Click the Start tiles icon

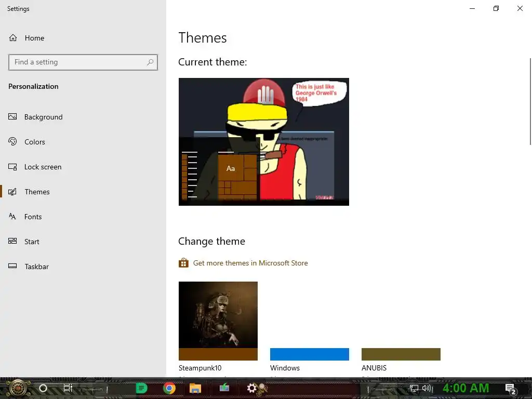point(12,241)
